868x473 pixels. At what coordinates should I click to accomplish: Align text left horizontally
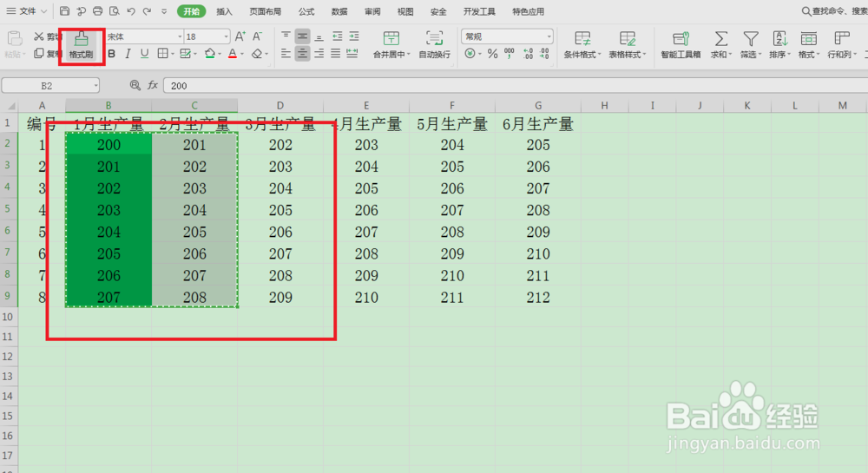click(x=286, y=54)
